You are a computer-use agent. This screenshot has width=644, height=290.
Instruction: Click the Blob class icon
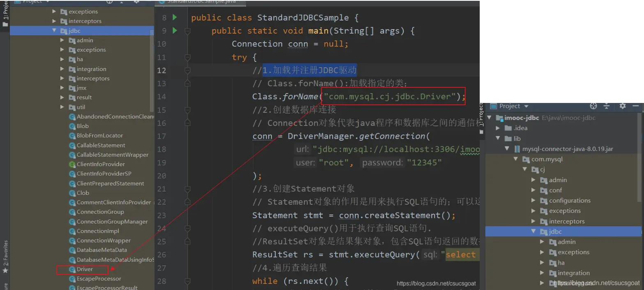tap(72, 126)
